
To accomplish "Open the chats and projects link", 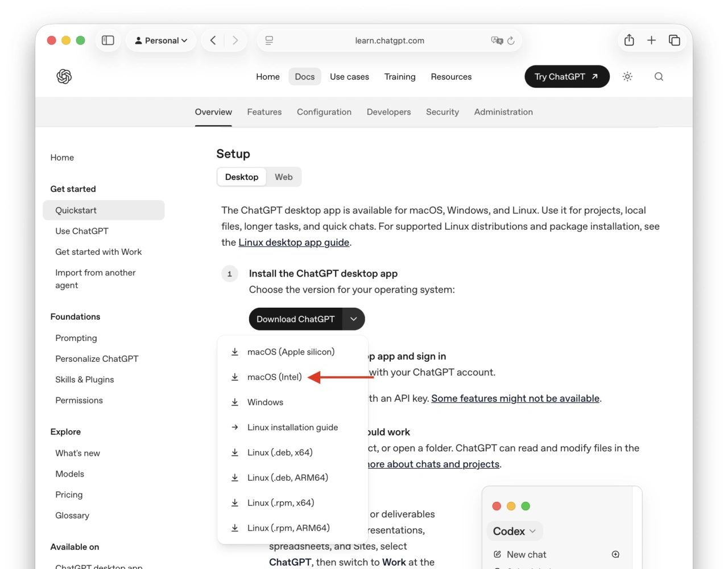I will 434,464.
